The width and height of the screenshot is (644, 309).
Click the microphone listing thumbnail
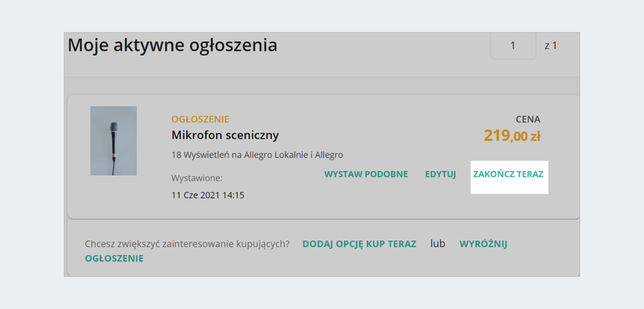point(113,140)
